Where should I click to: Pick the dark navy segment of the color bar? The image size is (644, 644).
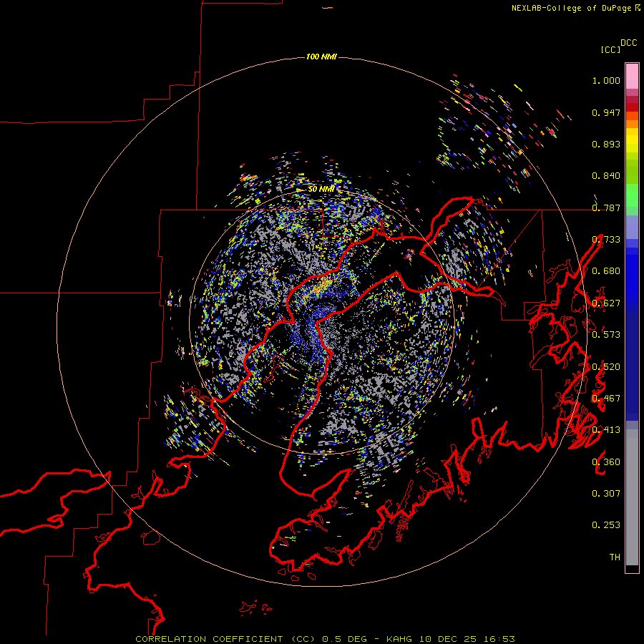[632, 366]
